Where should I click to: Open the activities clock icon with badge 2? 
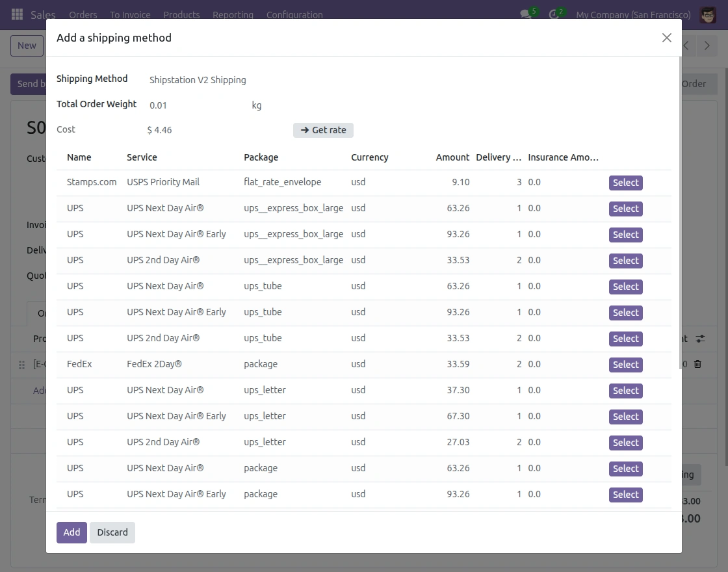(553, 12)
